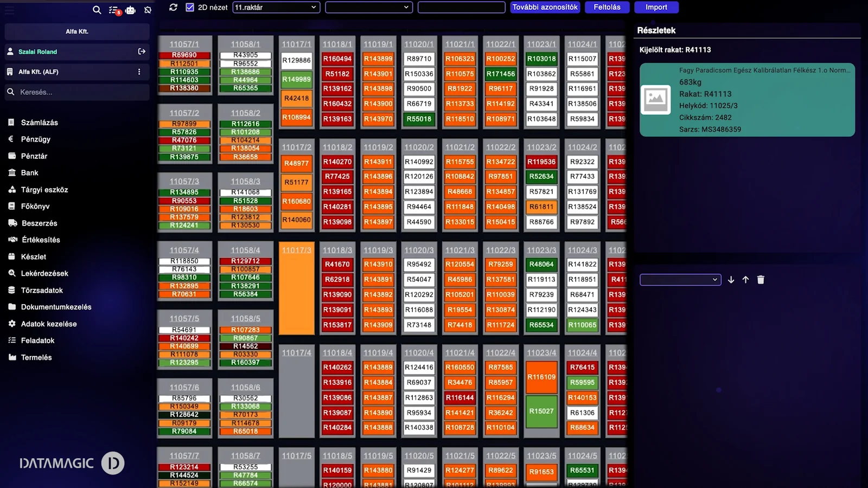Open the 11.raktár warehouse dropdown
Image resolution: width=868 pixels, height=488 pixels.
(276, 8)
